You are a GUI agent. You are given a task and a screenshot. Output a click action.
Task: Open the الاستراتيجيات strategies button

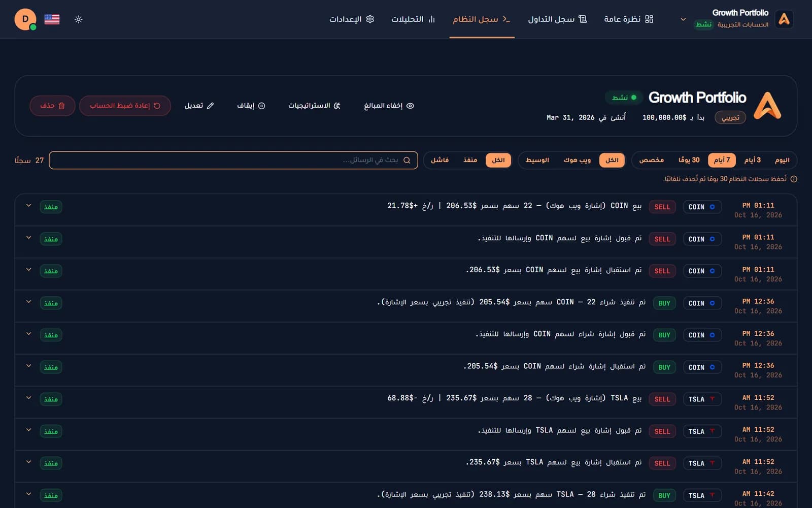click(314, 106)
